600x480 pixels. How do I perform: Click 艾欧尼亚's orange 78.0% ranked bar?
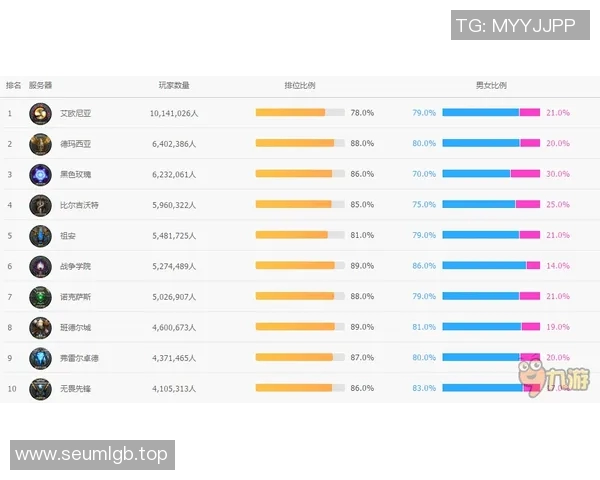pos(291,113)
